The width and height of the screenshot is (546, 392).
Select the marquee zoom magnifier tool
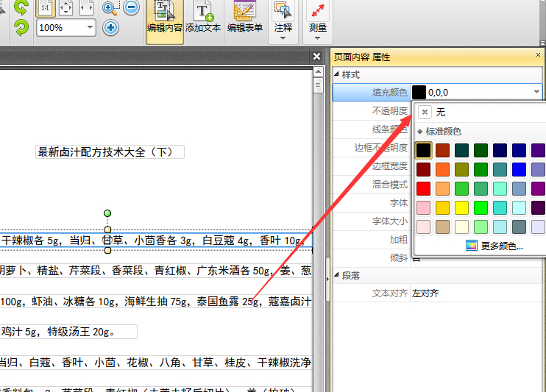[110, 7]
